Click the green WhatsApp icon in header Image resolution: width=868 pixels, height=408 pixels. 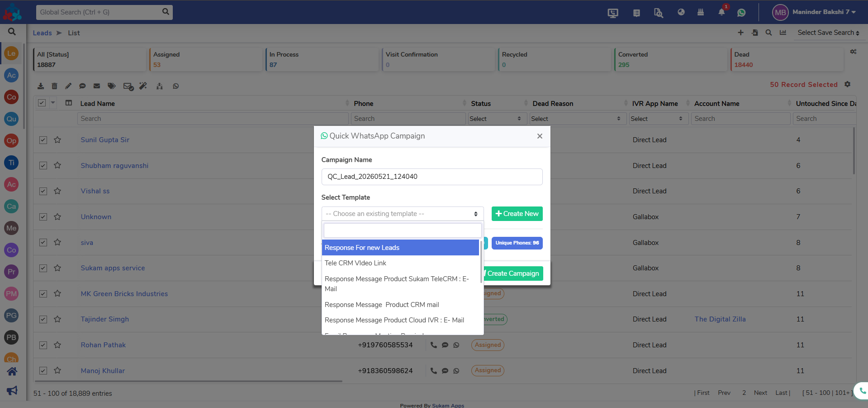(x=741, y=13)
